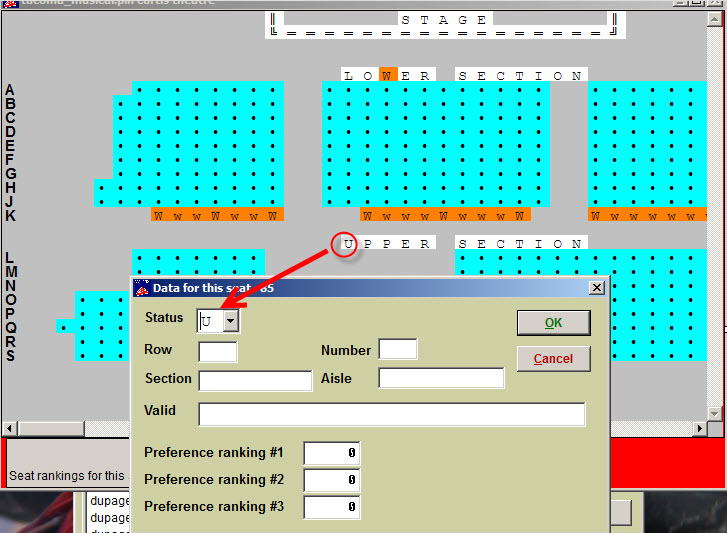This screenshot has width=727, height=533.
Task: Click first wheelchair W seat, left block
Action: pyautogui.click(x=159, y=216)
